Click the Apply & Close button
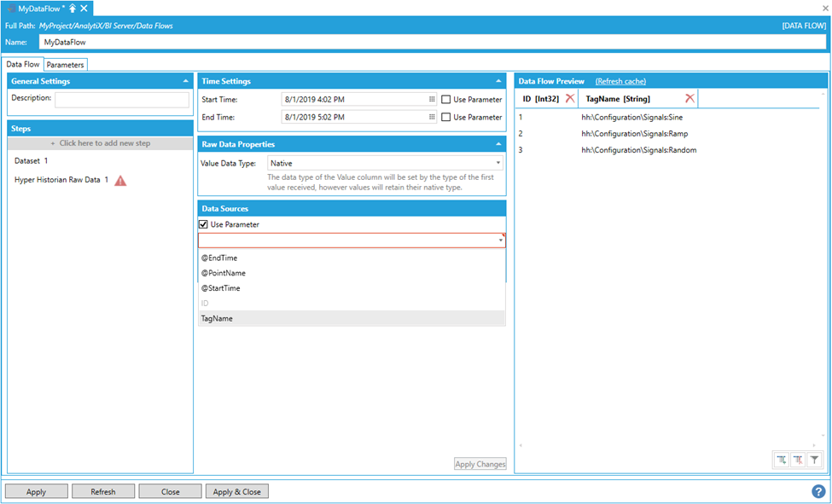This screenshot has height=504, width=832. point(237,491)
